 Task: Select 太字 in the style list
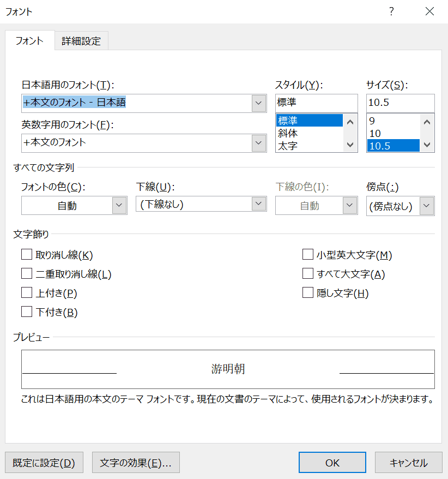click(x=310, y=146)
